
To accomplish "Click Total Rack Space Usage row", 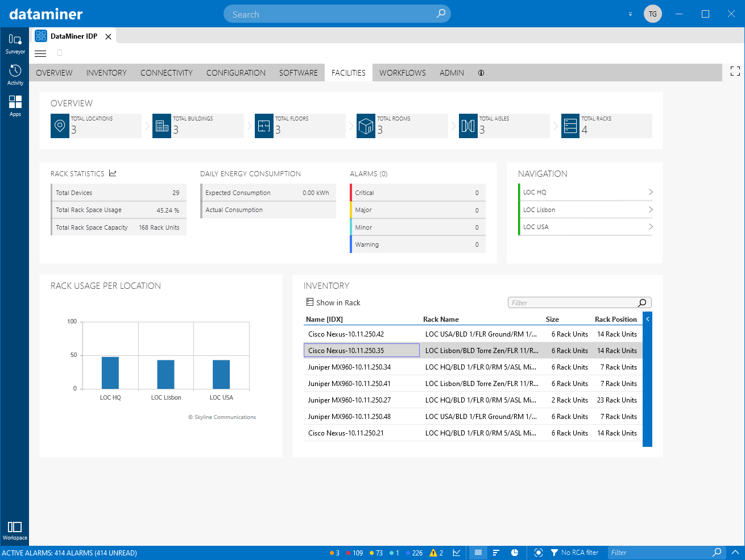I will coord(118,210).
